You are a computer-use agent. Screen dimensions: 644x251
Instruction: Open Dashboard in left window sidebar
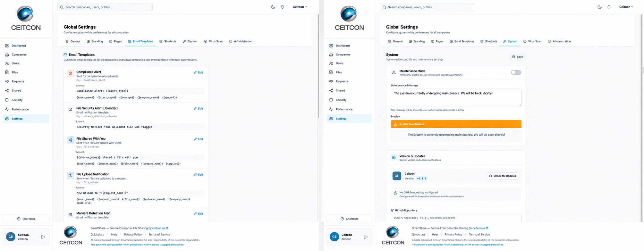point(26,46)
